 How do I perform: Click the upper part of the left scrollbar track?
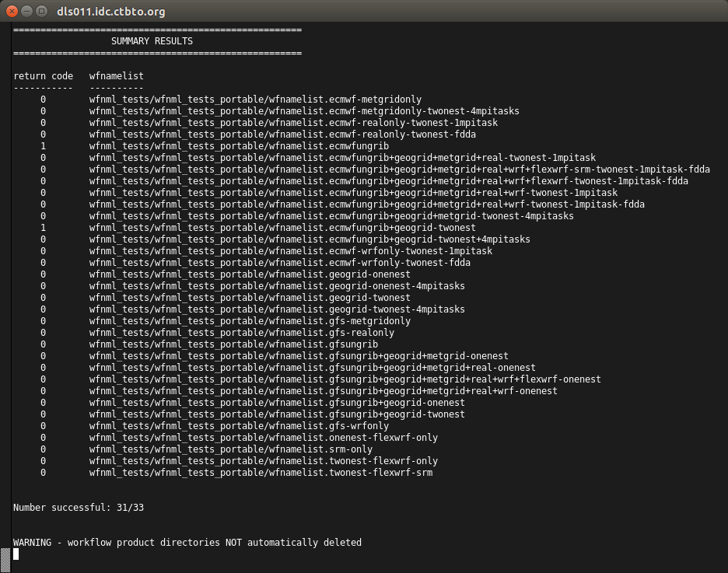(x=5, y=155)
